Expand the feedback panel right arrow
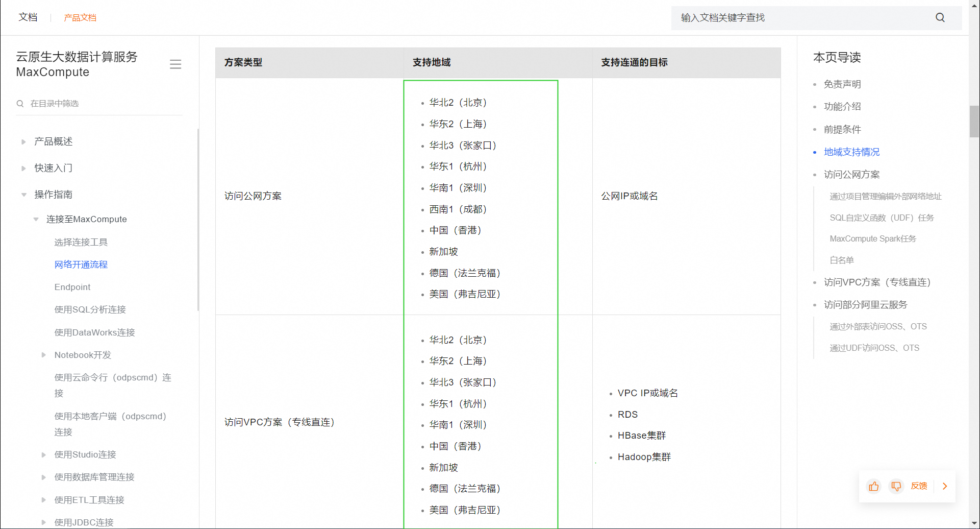This screenshot has width=980, height=529. click(x=945, y=486)
